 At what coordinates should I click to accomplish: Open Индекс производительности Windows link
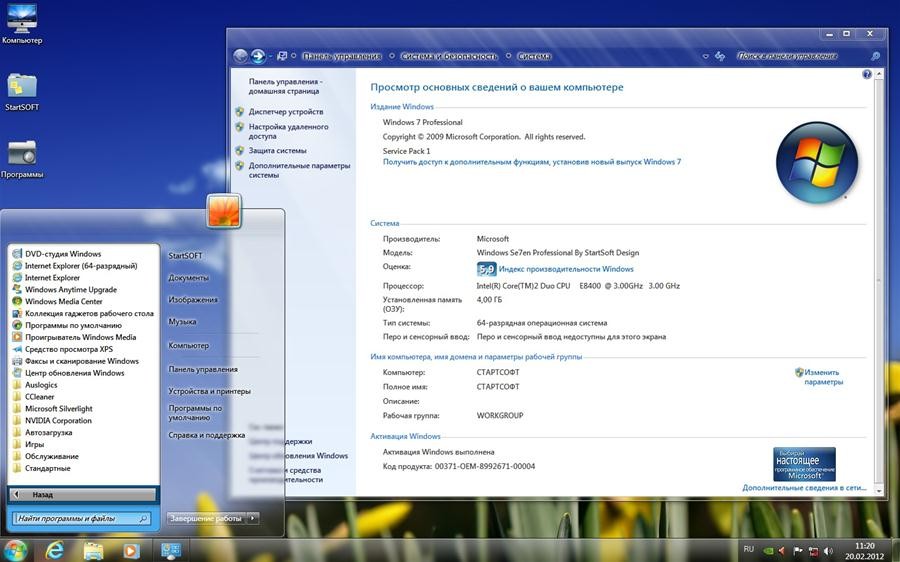pyautogui.click(x=566, y=269)
